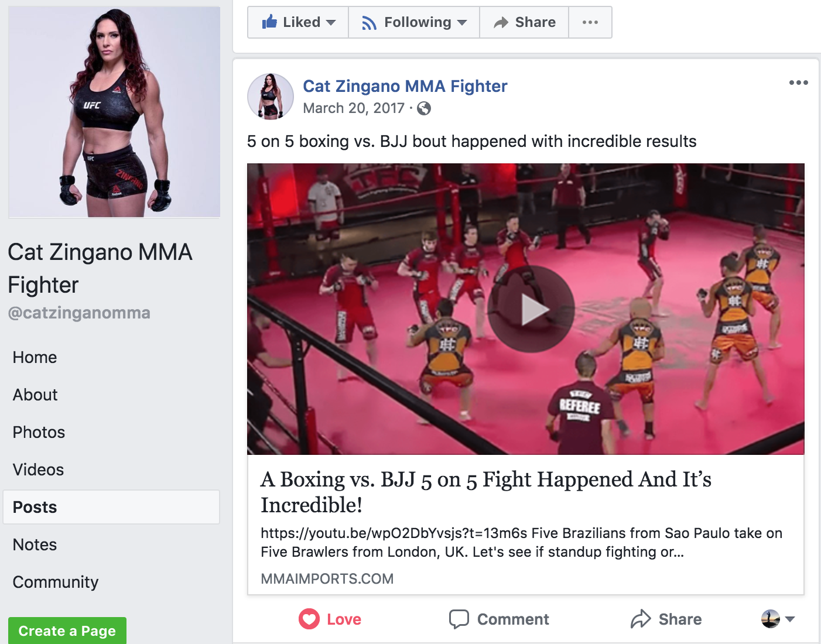Click the small page avatar in post
Viewport: 821px width, 644px height.
point(271,97)
